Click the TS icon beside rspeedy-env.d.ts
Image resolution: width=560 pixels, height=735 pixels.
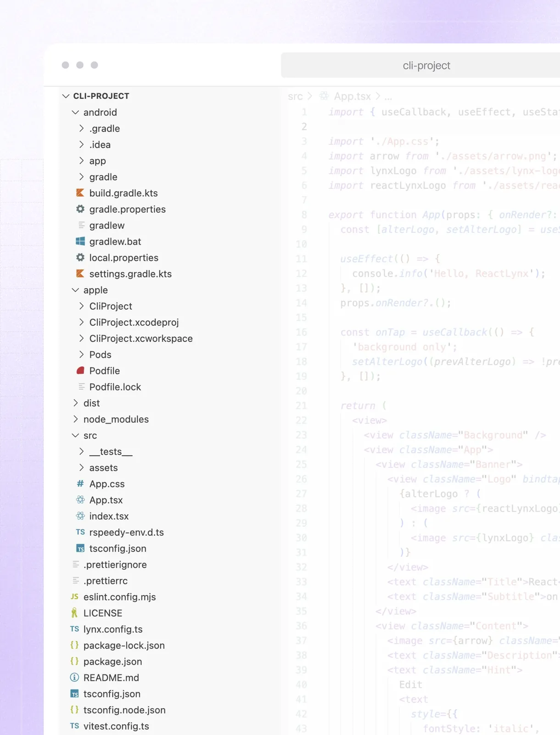(x=80, y=532)
